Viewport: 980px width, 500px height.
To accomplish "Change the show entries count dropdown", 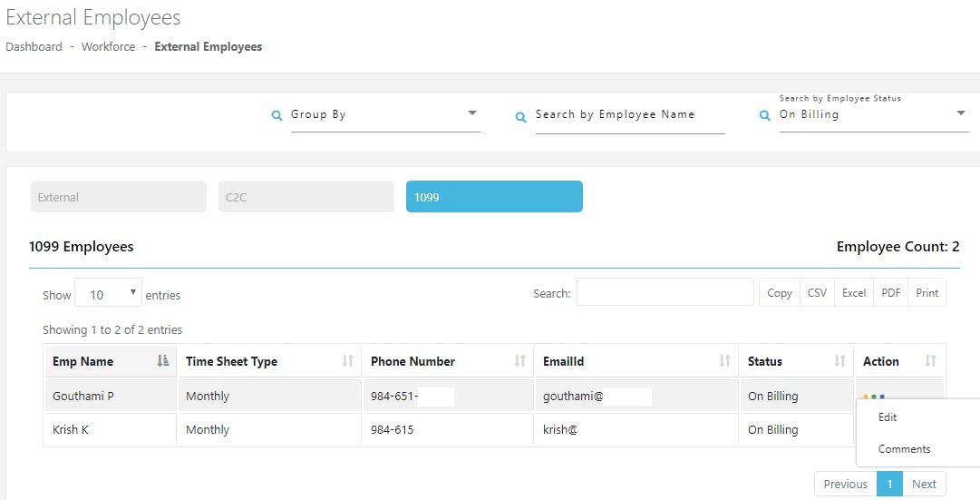I will pyautogui.click(x=108, y=294).
